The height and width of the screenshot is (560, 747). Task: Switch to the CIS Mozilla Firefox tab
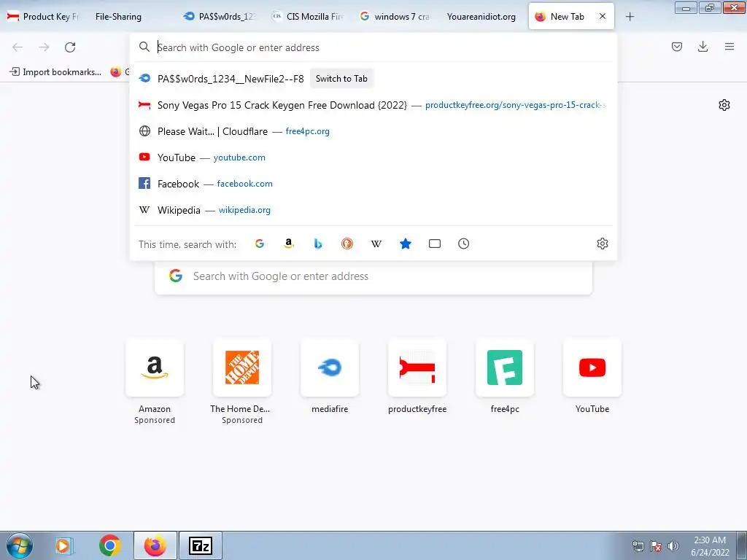coord(309,16)
